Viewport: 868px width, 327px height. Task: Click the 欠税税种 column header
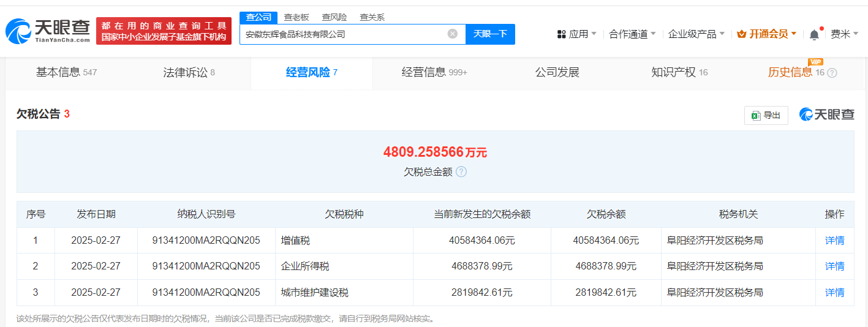coord(344,214)
